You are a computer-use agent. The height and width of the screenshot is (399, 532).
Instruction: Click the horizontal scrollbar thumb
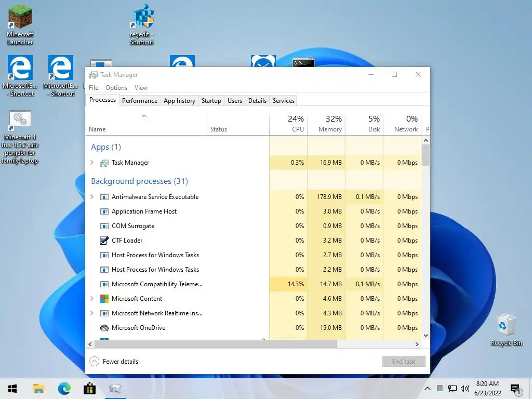point(216,344)
